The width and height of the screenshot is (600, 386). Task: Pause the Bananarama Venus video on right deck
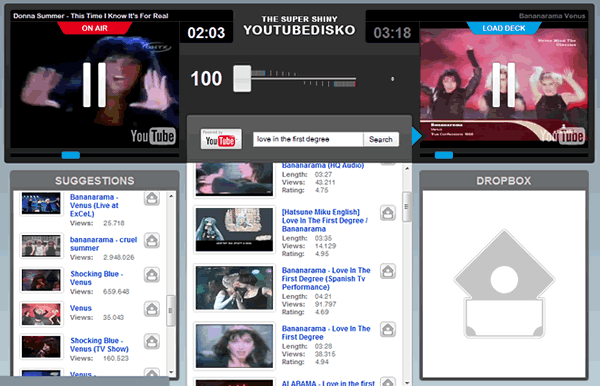click(x=504, y=85)
